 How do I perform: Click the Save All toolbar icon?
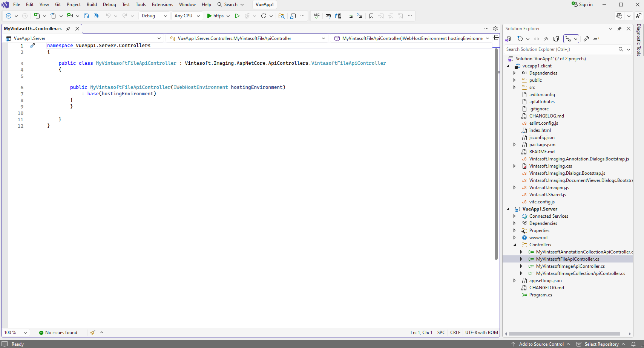[96, 16]
